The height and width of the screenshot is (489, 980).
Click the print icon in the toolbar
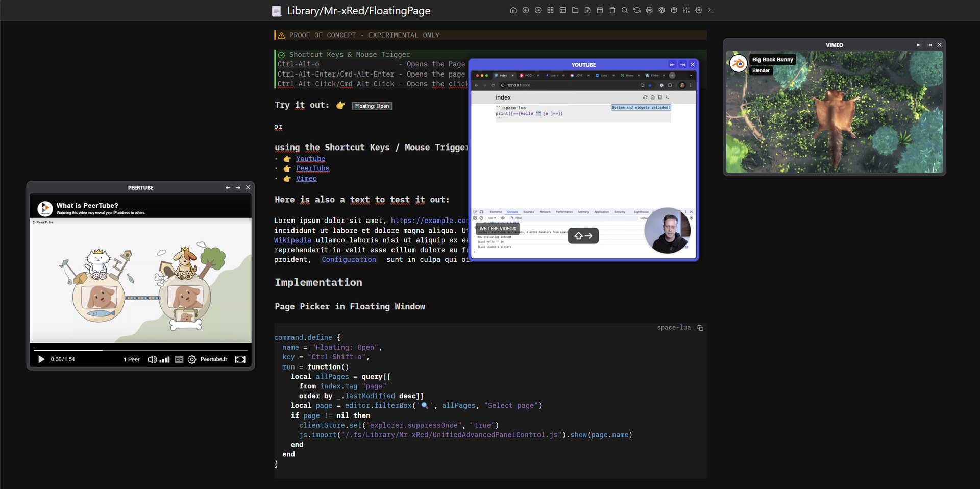point(649,10)
